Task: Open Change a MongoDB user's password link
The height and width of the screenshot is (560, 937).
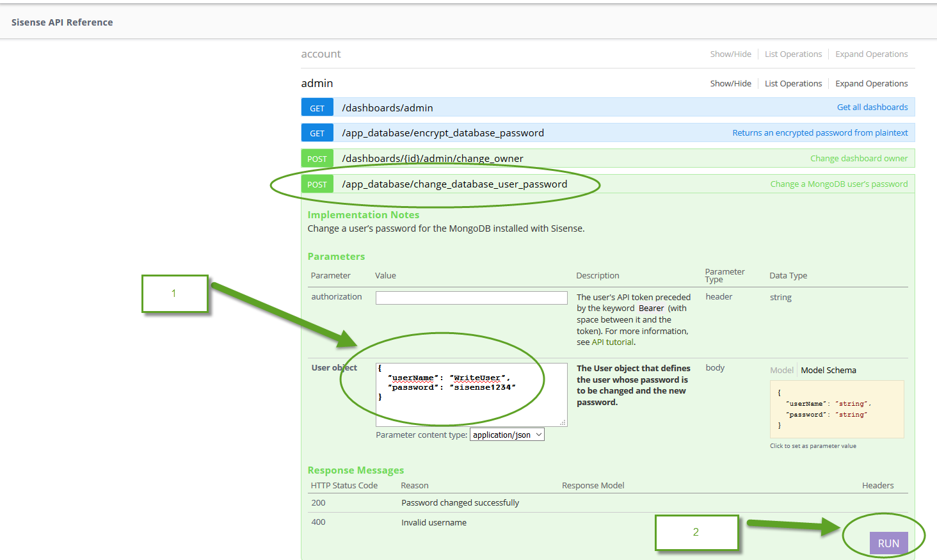Action: [x=839, y=184]
